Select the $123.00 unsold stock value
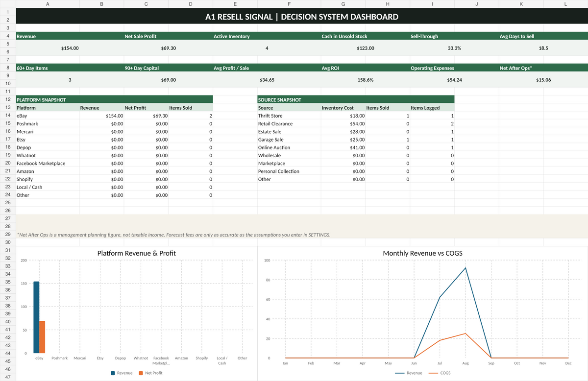This screenshot has width=588, height=381. (365, 48)
